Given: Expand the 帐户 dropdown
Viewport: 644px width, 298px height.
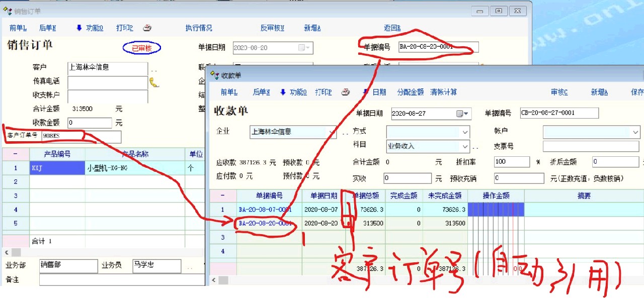Looking at the screenshot, I should pos(635,132).
